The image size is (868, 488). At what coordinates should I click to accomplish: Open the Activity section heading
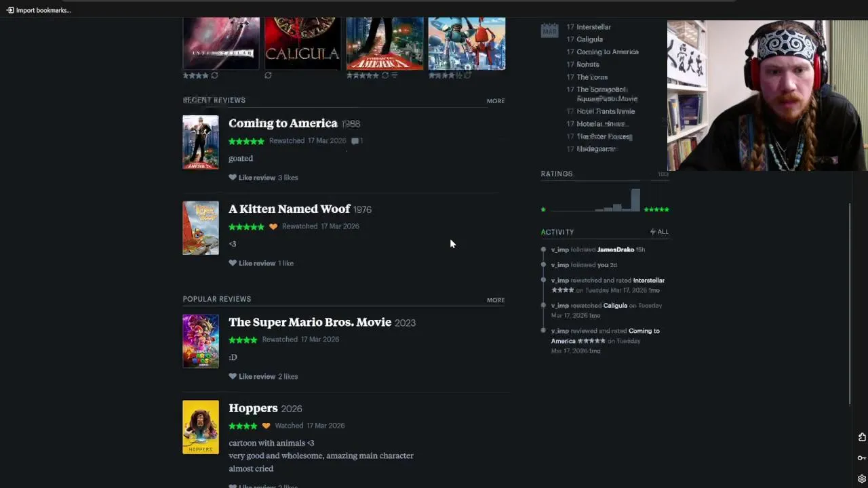(557, 232)
